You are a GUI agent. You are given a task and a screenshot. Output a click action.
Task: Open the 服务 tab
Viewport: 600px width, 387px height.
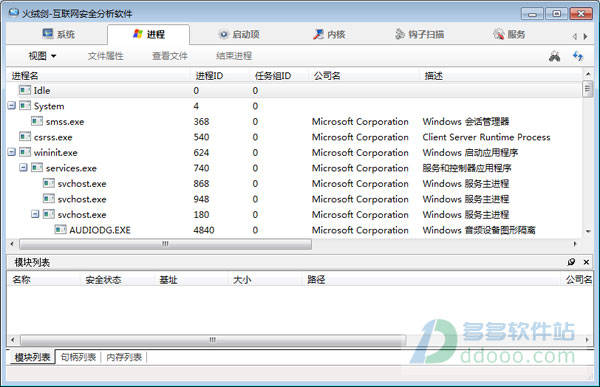pos(509,34)
